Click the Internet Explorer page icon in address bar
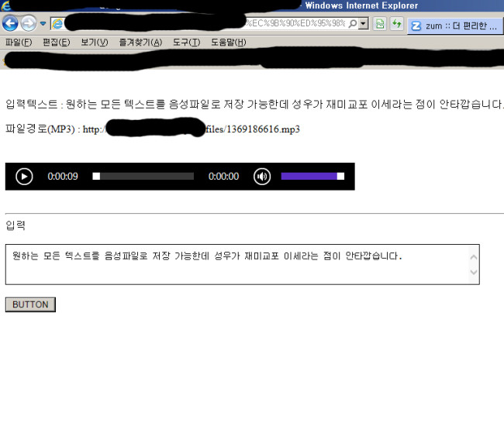Viewport: 504px width, 433px height. click(x=57, y=23)
